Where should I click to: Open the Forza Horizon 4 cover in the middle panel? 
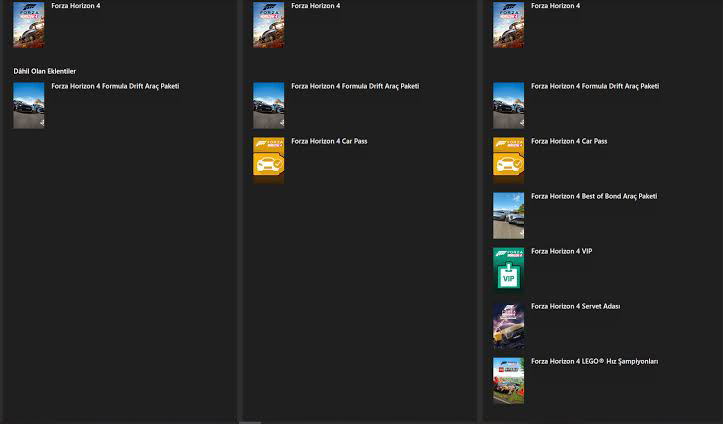[268, 24]
